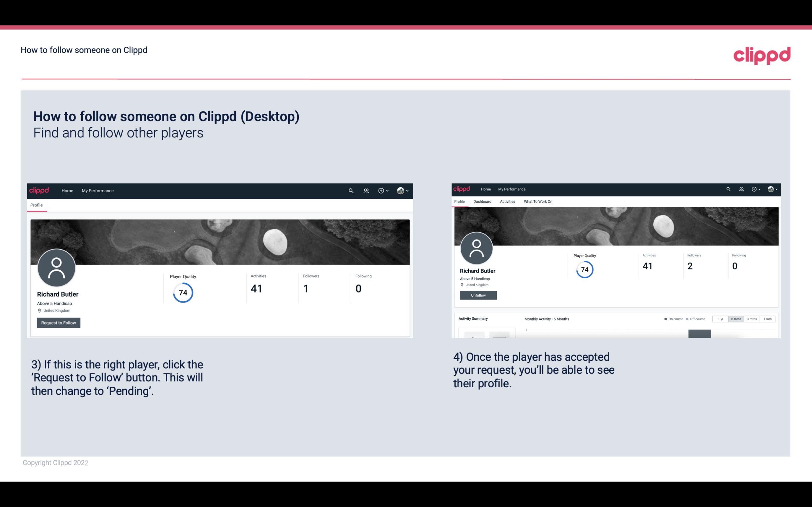
Task: Toggle 'Off course' activity display filter
Action: pyautogui.click(x=696, y=319)
